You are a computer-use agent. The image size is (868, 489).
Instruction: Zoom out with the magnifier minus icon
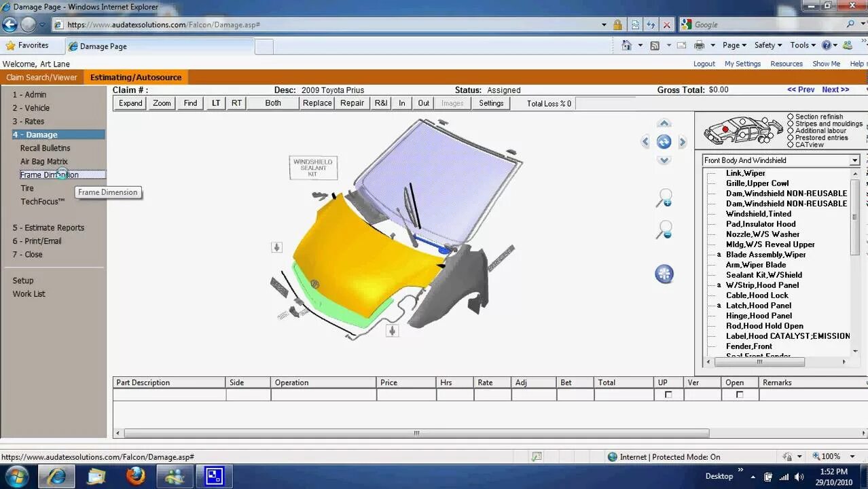point(664,230)
